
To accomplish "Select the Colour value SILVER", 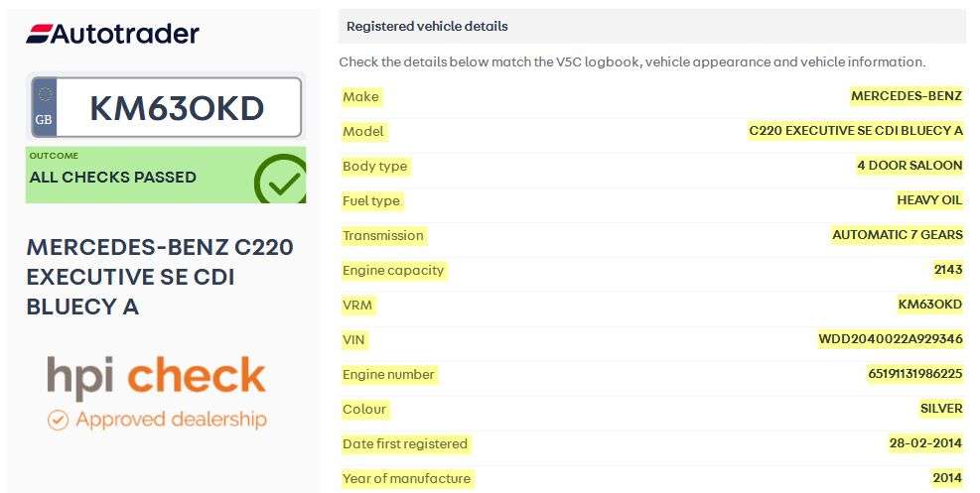I will pos(941,409).
